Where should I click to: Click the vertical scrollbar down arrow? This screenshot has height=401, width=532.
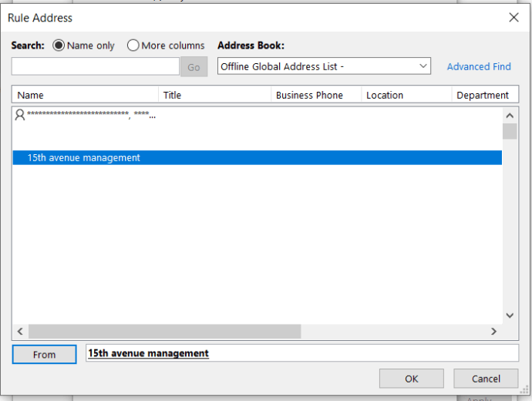[510, 315]
